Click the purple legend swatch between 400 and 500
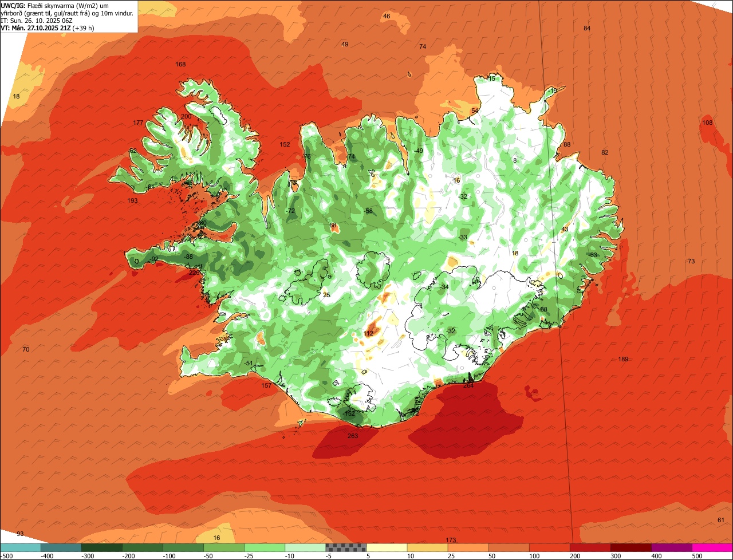 [x=672, y=548]
